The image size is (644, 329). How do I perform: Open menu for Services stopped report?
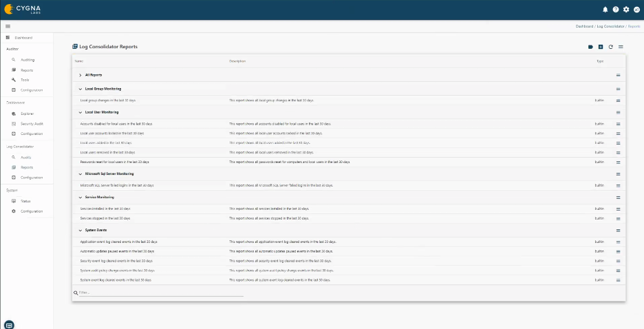(x=618, y=218)
